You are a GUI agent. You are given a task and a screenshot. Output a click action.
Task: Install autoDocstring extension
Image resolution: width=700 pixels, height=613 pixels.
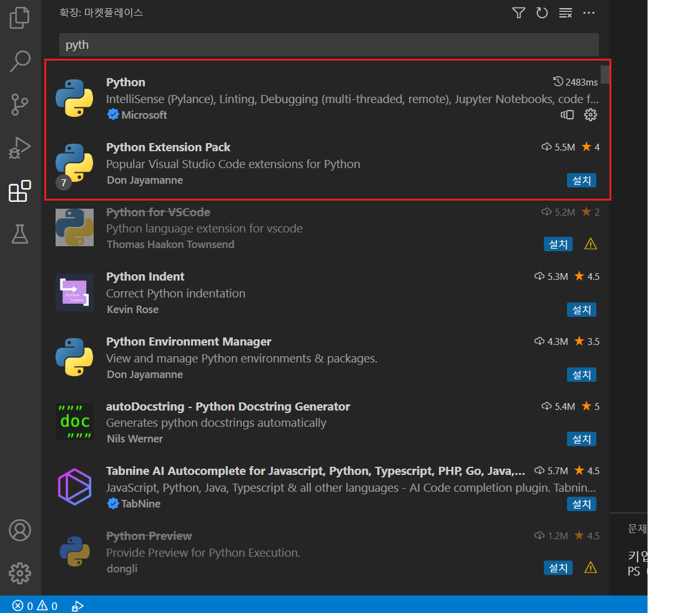click(x=581, y=439)
